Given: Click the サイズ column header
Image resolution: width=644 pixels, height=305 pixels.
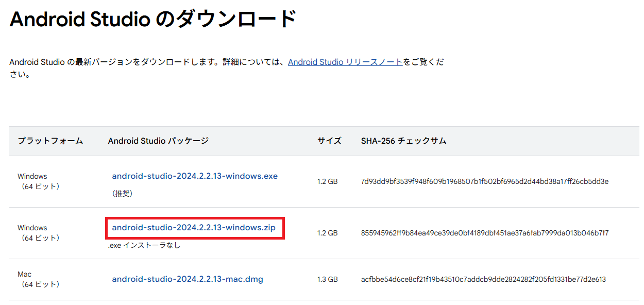Looking at the screenshot, I should pyautogui.click(x=329, y=141).
